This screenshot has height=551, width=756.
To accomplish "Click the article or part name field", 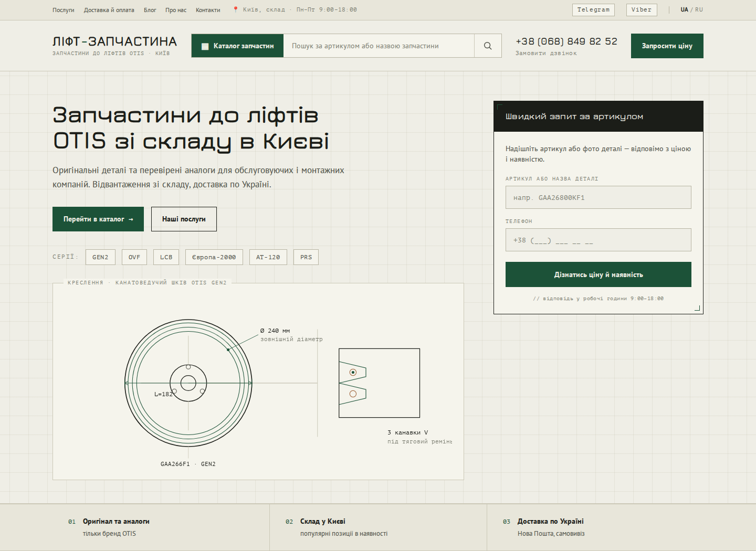I will [x=598, y=197].
